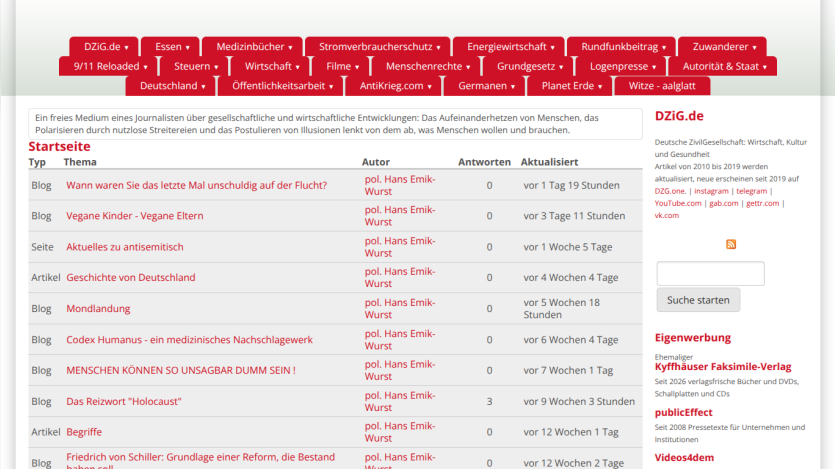Open the Planet Erde menu
This screenshot has width=835, height=469.
coord(571,86)
